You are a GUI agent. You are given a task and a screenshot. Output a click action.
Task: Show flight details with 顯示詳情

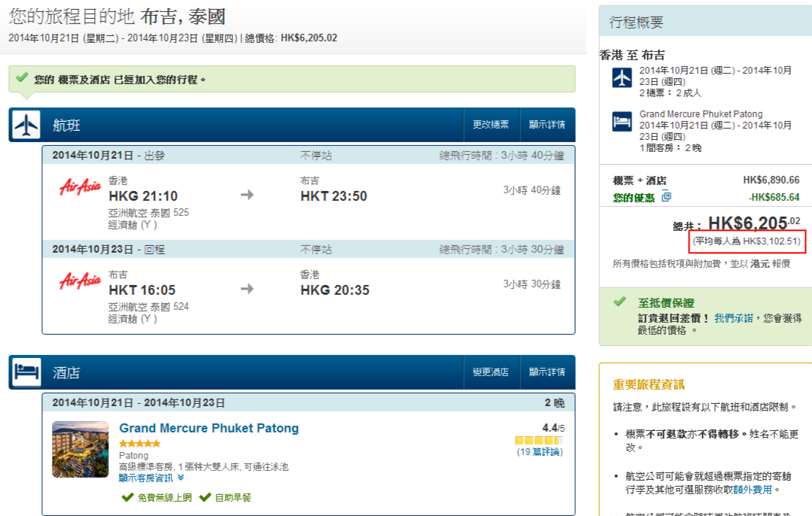coord(547,125)
